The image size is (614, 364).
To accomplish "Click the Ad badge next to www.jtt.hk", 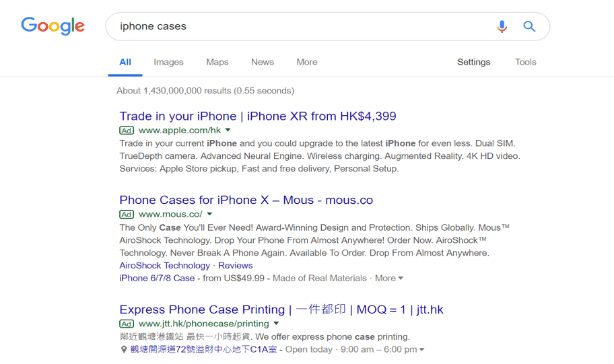I will 127,324.
